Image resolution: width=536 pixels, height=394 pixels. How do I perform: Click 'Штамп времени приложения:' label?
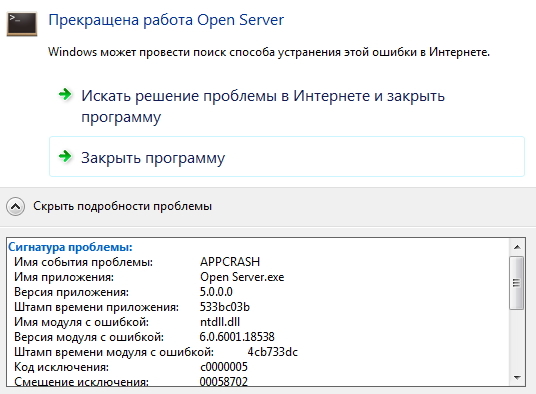[96, 307]
